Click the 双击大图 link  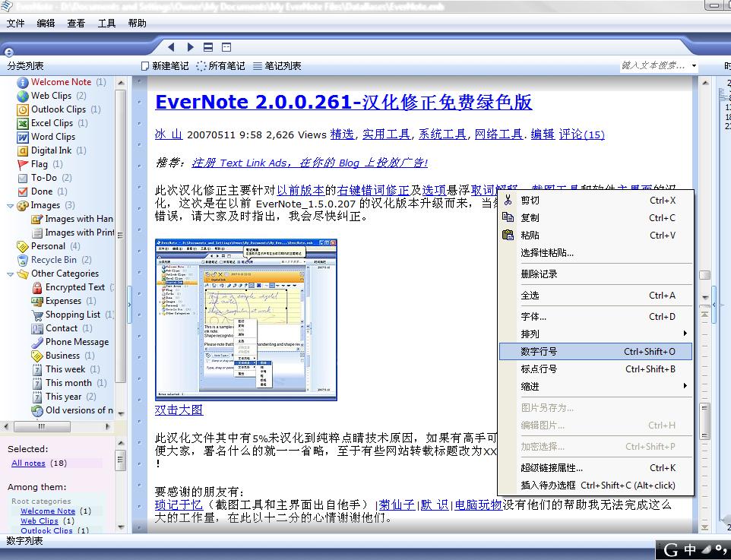179,410
